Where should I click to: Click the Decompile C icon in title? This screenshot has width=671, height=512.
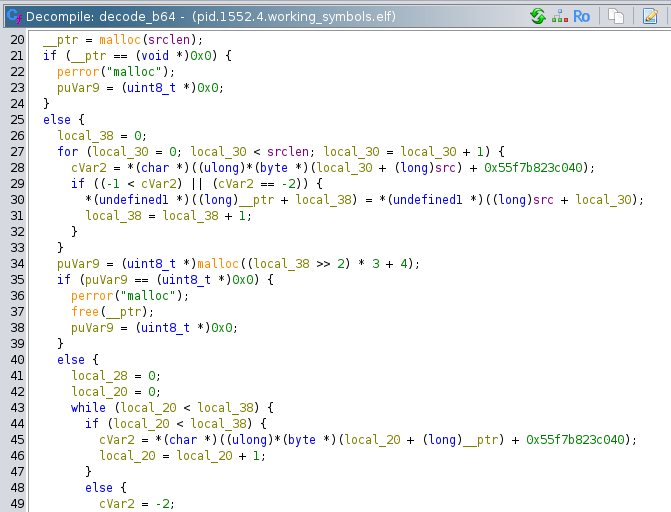pos(14,16)
